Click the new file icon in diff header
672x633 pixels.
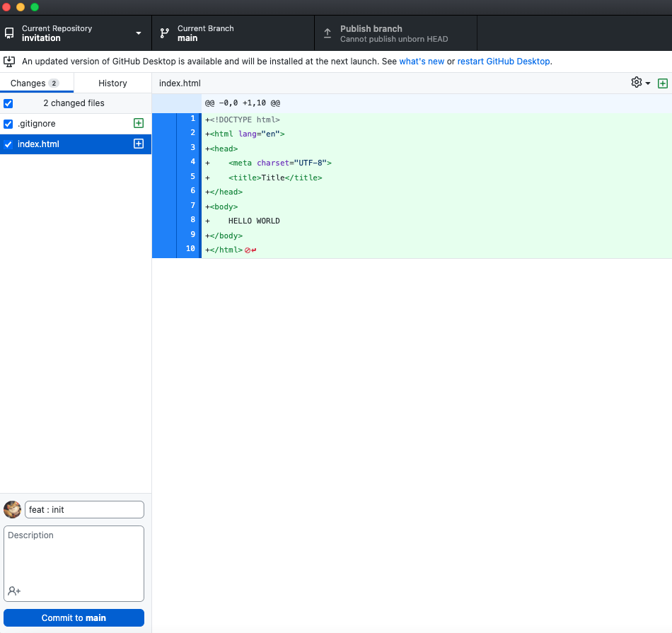663,83
